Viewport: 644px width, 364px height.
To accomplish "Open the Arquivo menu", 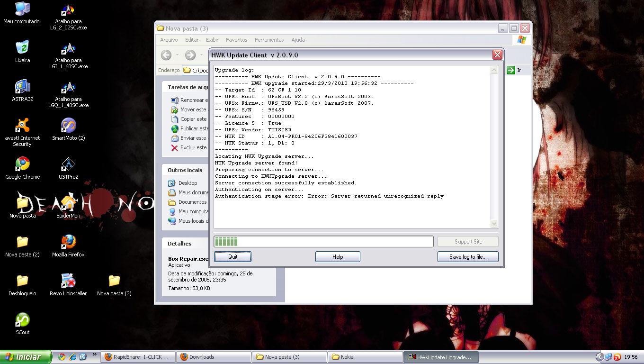I will [x=169, y=40].
